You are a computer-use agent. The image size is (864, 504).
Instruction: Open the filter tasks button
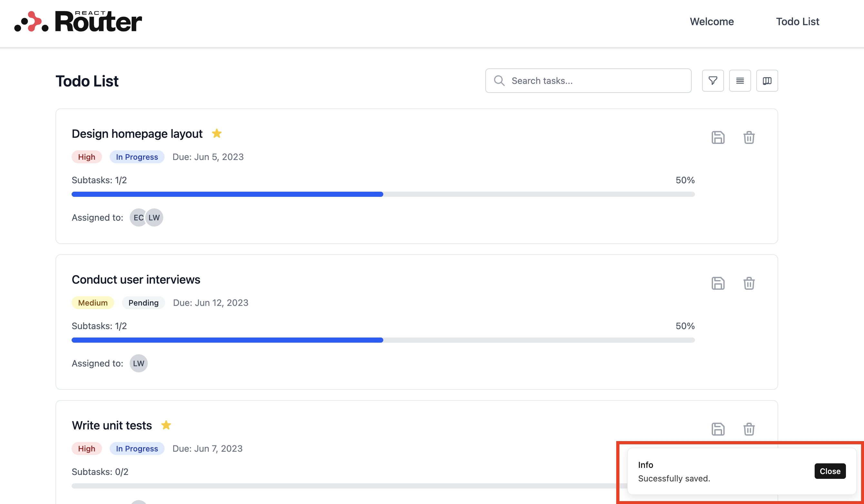(x=712, y=81)
